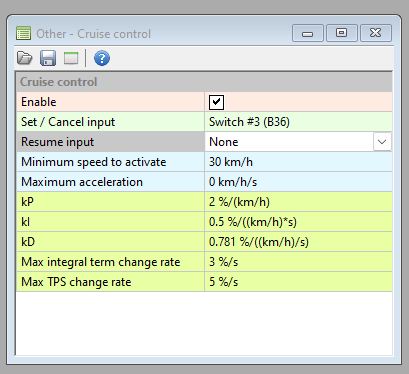Select the kI value 0.5 %/((km/h)*s)
409x374 pixels.
pos(298,222)
